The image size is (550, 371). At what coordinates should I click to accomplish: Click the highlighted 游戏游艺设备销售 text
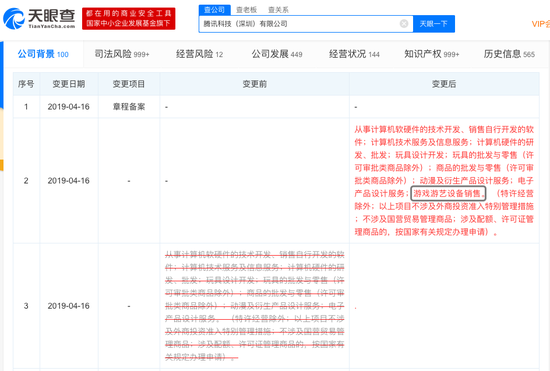[448, 193]
